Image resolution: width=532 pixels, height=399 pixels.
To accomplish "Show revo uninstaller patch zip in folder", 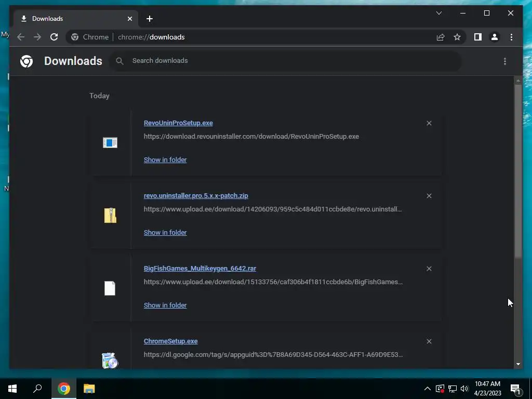I will pos(165,232).
